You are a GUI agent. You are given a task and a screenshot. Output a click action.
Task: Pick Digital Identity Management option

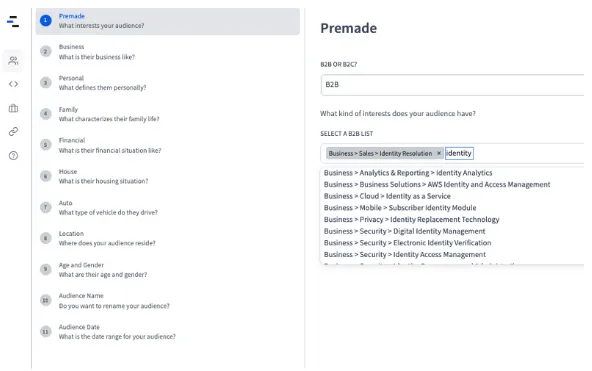point(404,231)
